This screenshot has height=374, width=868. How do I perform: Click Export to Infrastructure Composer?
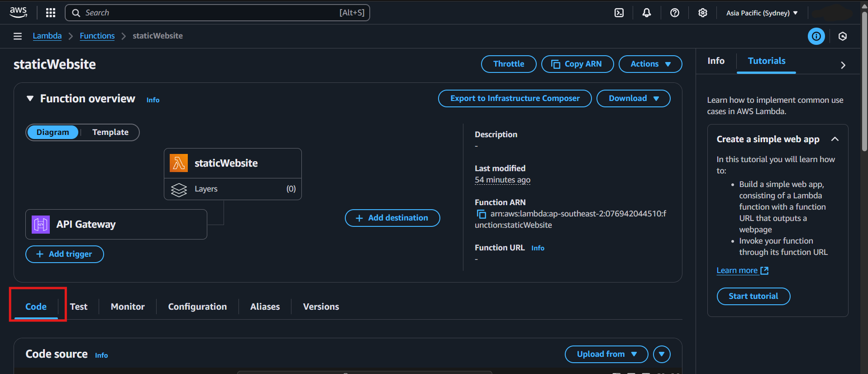[515, 98]
